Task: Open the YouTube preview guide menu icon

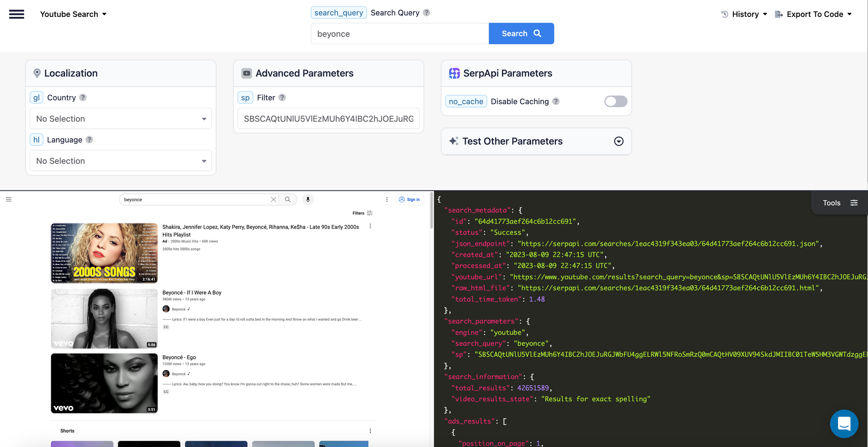Action: (9, 200)
